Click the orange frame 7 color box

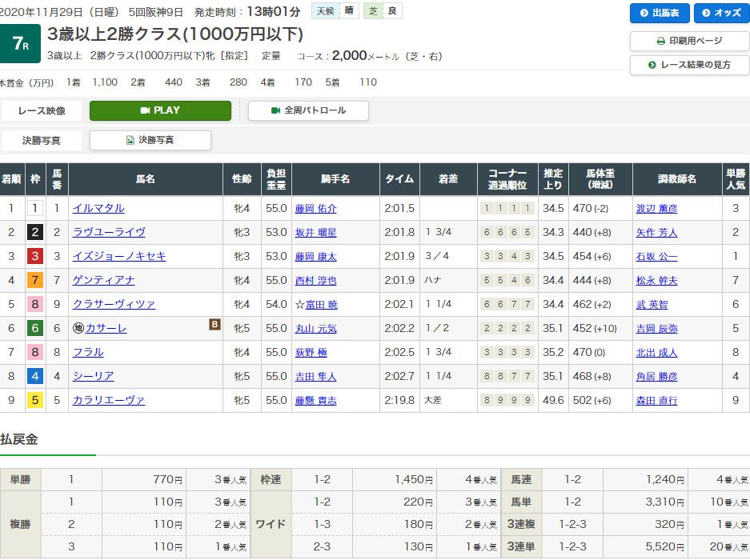tap(34, 280)
